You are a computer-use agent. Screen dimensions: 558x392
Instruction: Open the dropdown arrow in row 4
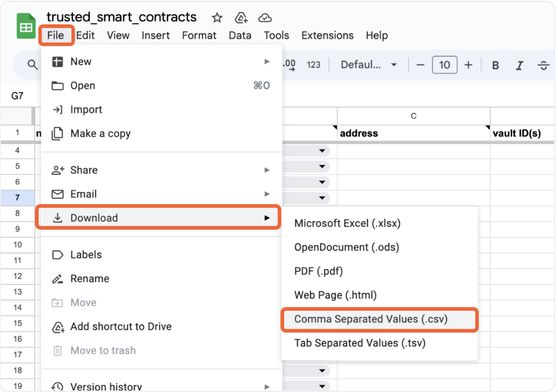pyautogui.click(x=322, y=151)
